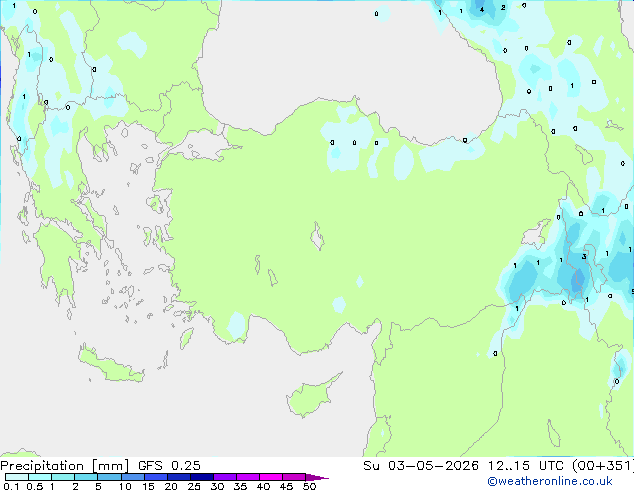Click the 40–45 mm magenta legend box
Screen dimensions: 634x490
pos(271,477)
